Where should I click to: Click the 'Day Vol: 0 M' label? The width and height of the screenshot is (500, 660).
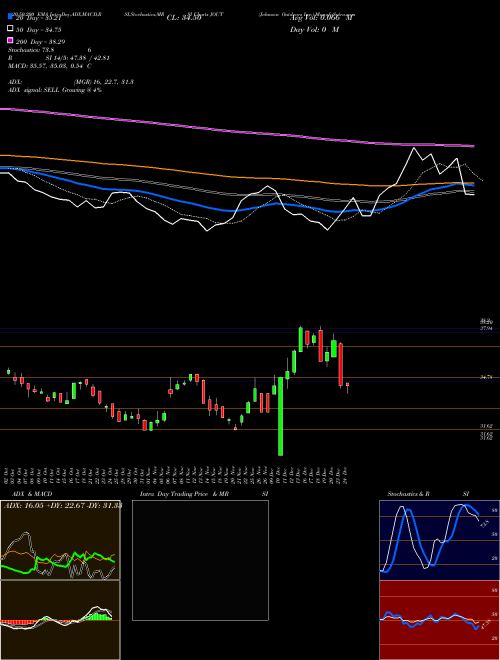pos(314,29)
